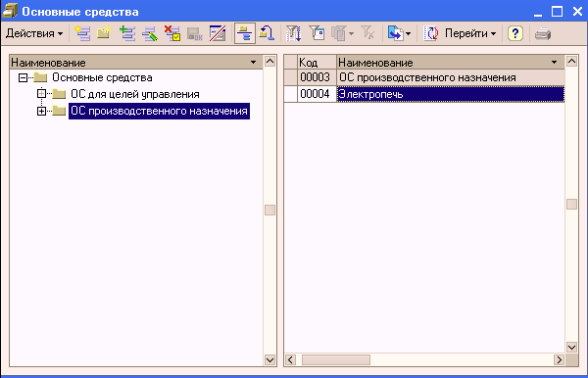Click the Edit current element pencil icon
This screenshot has height=378, width=588.
coord(150,33)
